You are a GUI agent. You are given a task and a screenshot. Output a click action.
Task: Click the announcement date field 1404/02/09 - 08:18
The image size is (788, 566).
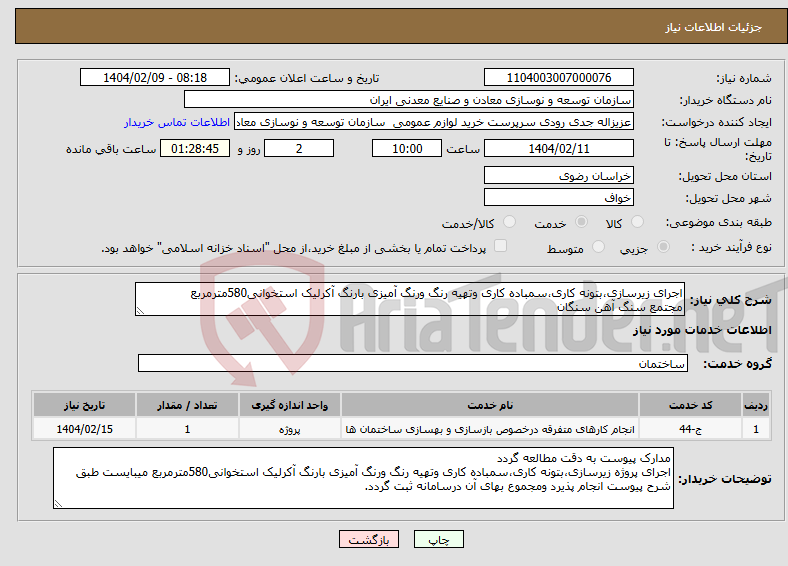point(155,77)
